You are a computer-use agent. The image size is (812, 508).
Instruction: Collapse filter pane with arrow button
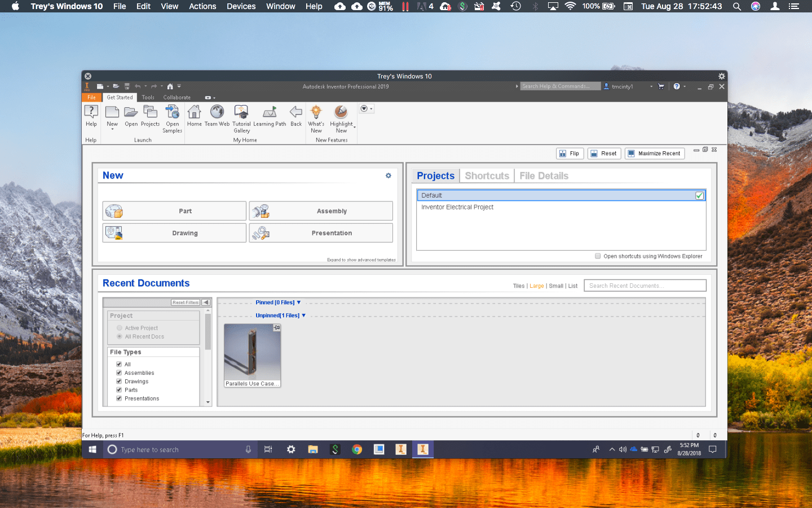[x=206, y=303]
